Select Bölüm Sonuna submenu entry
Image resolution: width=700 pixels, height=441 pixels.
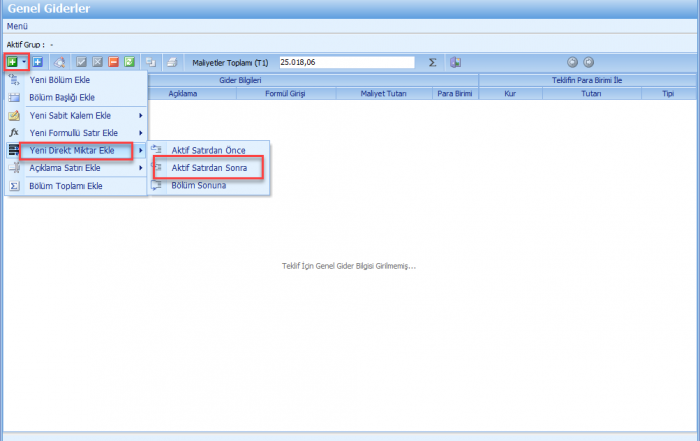pyautogui.click(x=198, y=185)
